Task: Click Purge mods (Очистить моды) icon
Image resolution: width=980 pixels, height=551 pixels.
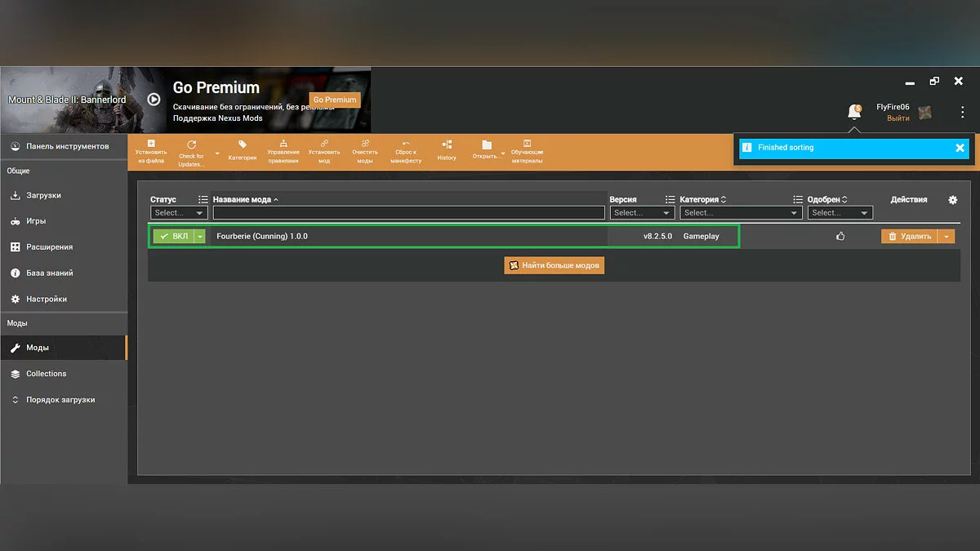Action: [365, 144]
